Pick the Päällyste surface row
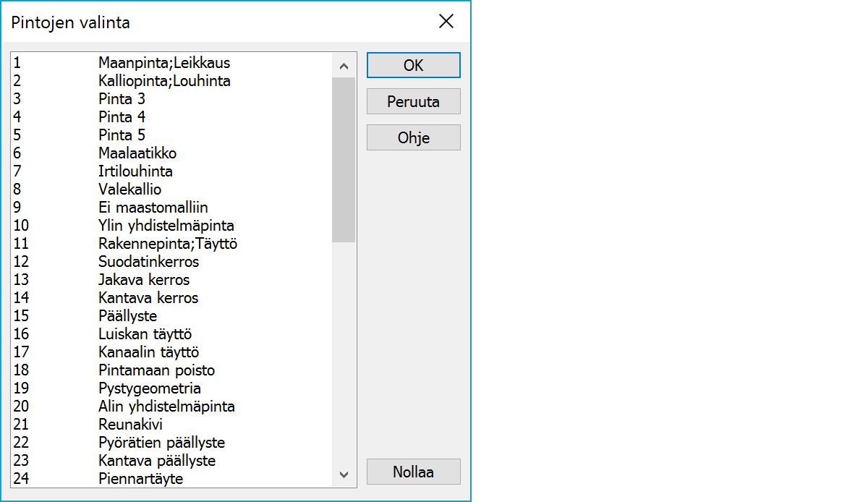 click(128, 316)
